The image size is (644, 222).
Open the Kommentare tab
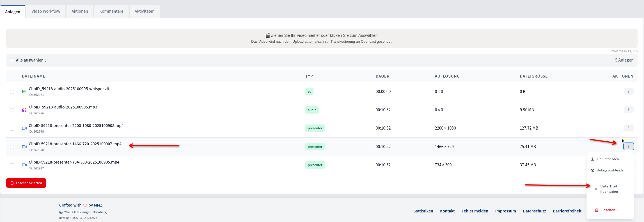tap(111, 11)
